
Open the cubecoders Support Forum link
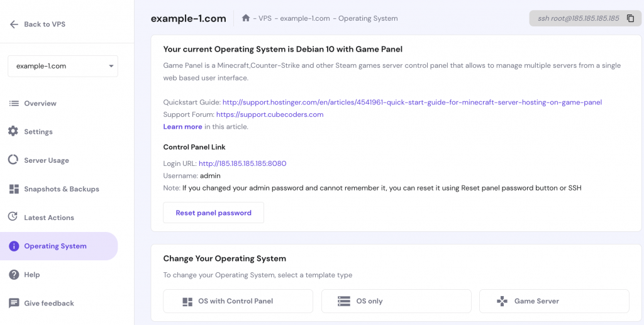tap(269, 114)
